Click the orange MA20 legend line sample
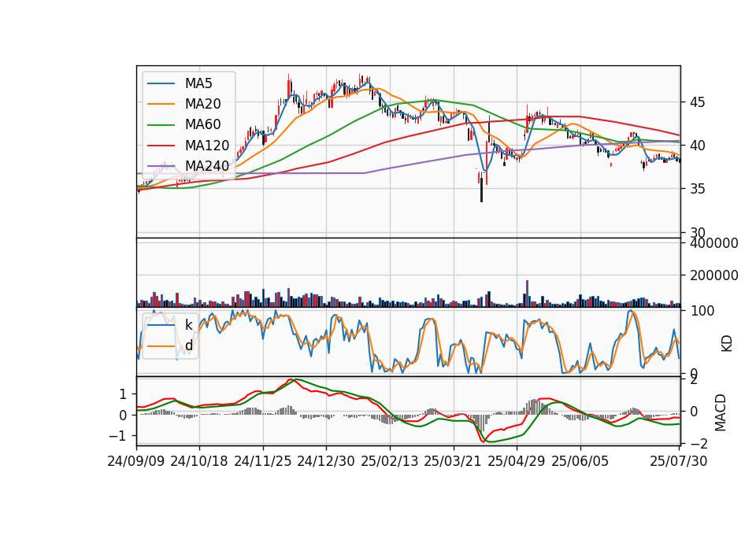This screenshot has width=756, height=543. pyautogui.click(x=161, y=104)
